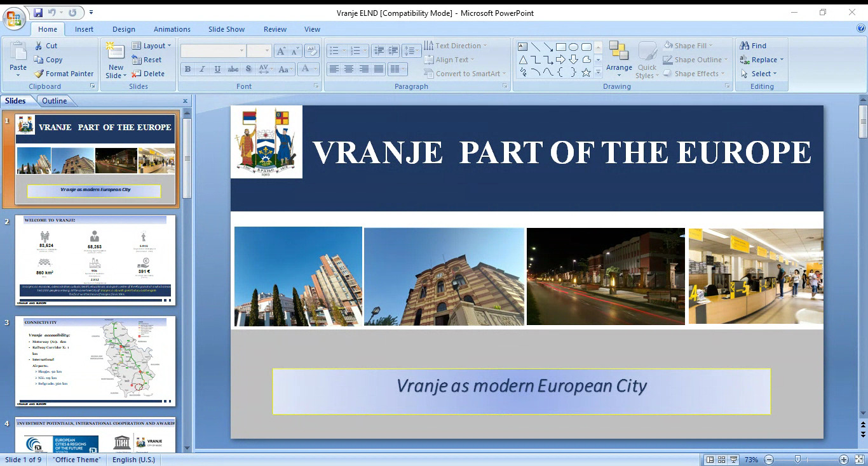
Task: Cut the selection
Action: pos(46,46)
